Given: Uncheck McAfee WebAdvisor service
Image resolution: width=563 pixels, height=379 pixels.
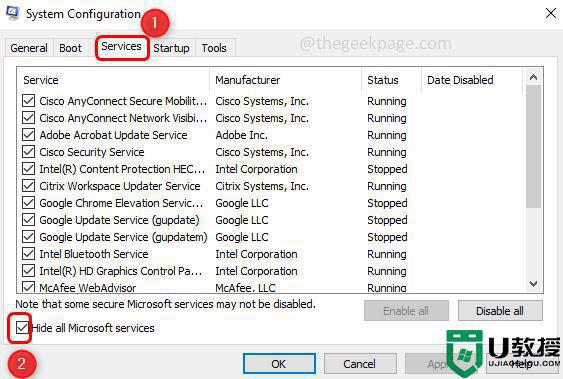Looking at the screenshot, I should tap(28, 287).
